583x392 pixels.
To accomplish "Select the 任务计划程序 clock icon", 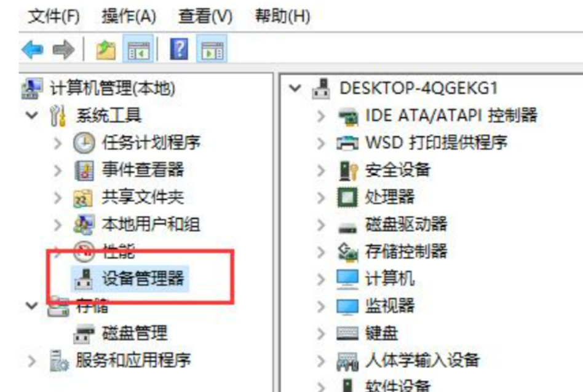I will click(84, 143).
